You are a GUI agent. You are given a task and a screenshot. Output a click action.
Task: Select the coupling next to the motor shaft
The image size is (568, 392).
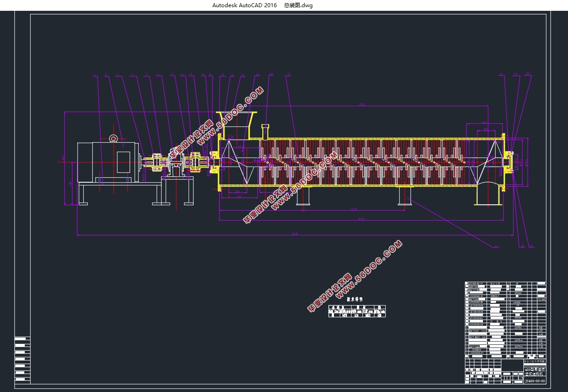(x=156, y=162)
